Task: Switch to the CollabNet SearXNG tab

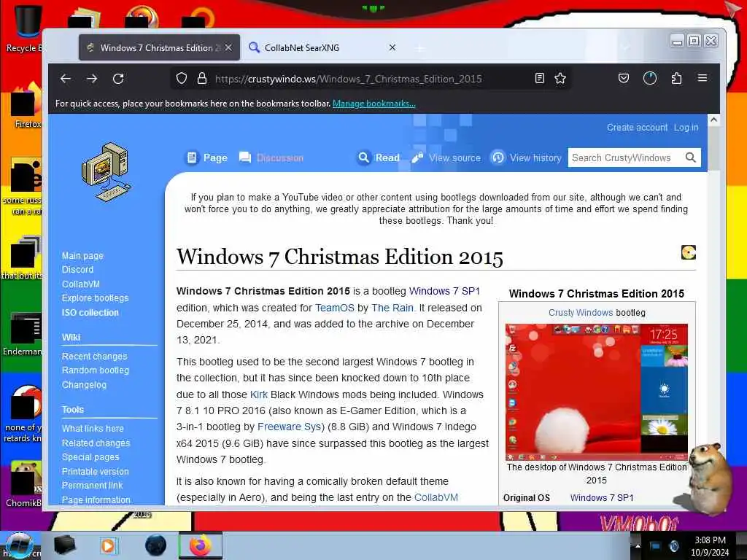Action: point(322,47)
